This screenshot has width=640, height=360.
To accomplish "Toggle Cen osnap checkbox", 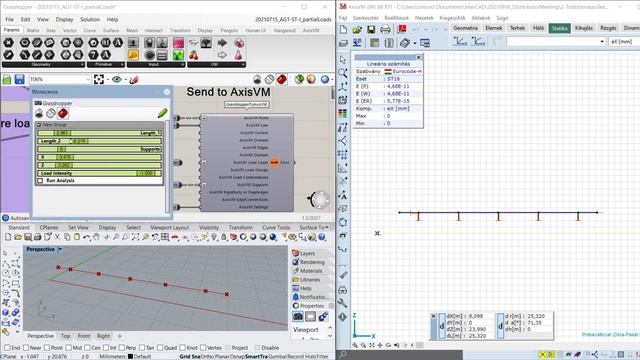I will (x=87, y=348).
